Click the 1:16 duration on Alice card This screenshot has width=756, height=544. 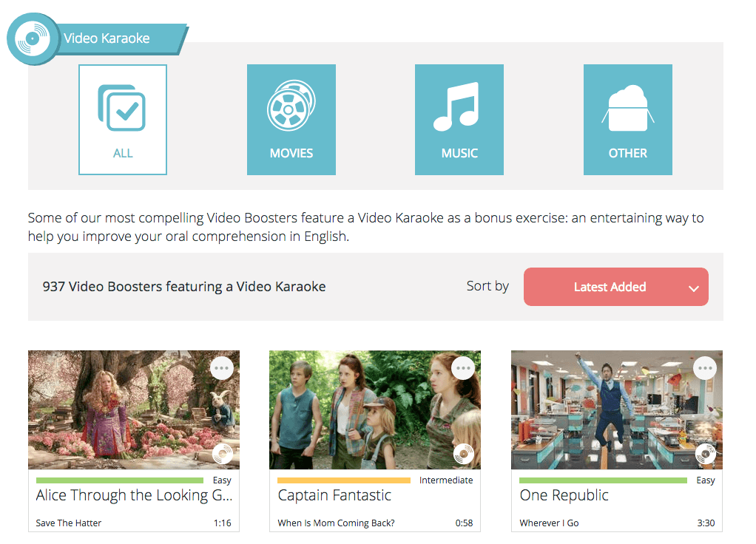222,523
